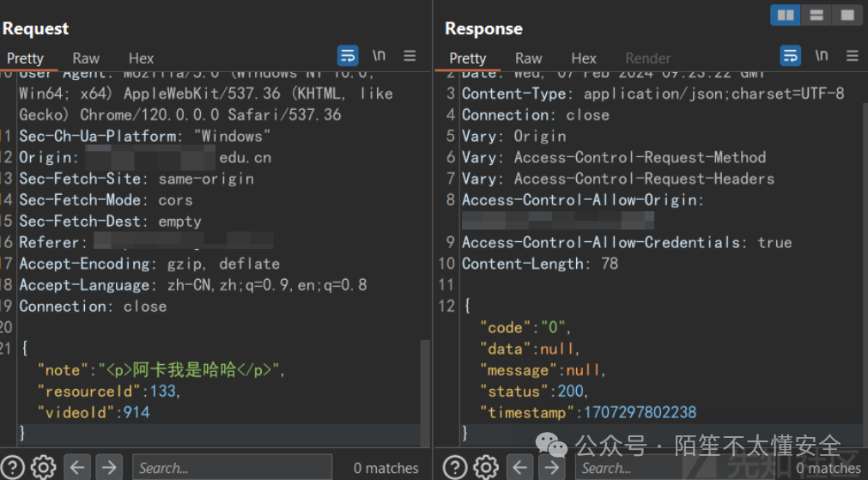Click the Sec-Fetch-Site: same-origin header line
868x480 pixels.
pos(137,179)
